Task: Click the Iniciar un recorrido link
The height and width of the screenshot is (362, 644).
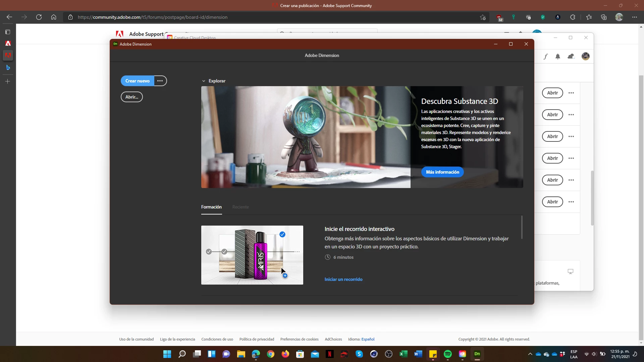Action: coord(343,279)
